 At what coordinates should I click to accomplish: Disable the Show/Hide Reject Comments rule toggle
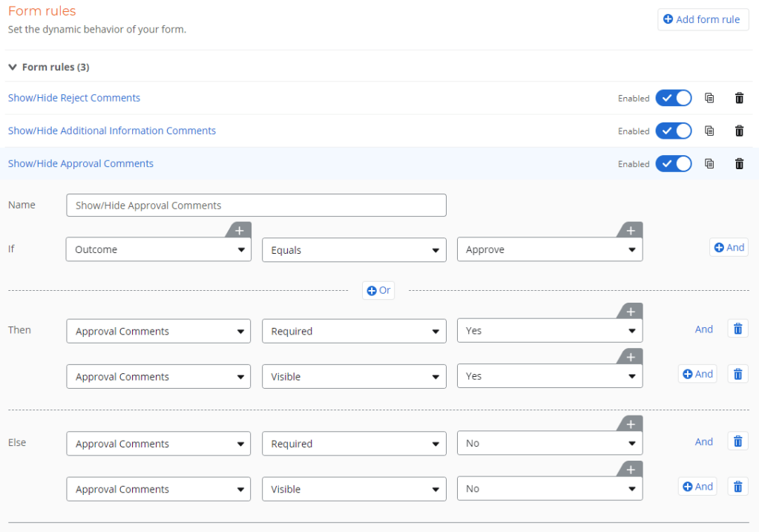674,98
